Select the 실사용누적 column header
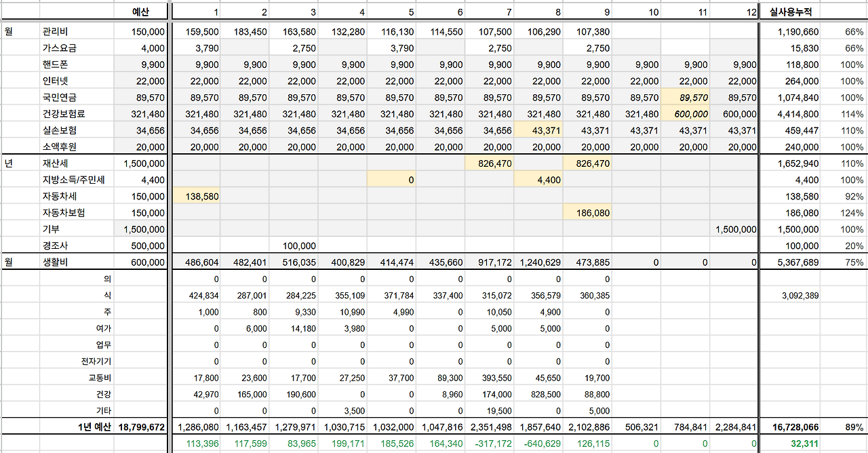Screen dimensions: 868x453 pyautogui.click(x=791, y=12)
